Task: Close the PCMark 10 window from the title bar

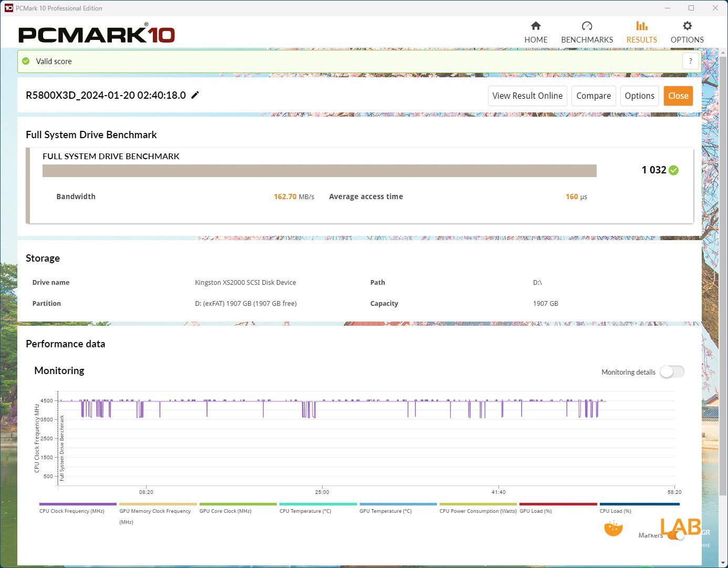Action: (x=715, y=8)
